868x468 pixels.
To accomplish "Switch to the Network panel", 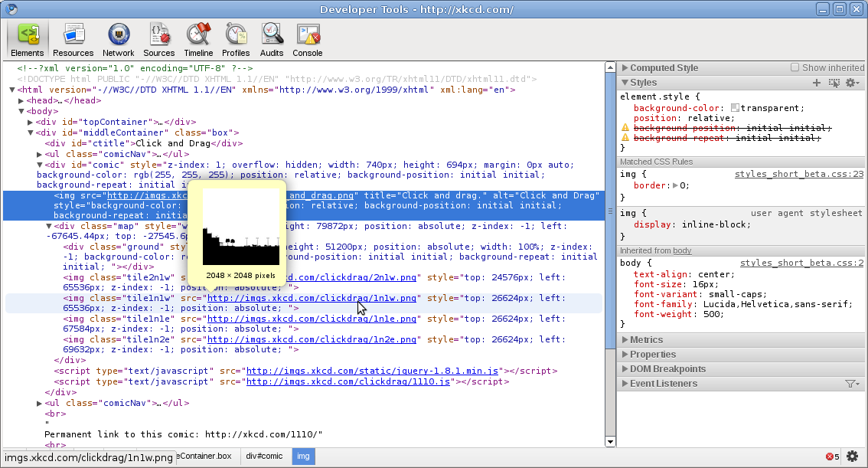I will [118, 39].
